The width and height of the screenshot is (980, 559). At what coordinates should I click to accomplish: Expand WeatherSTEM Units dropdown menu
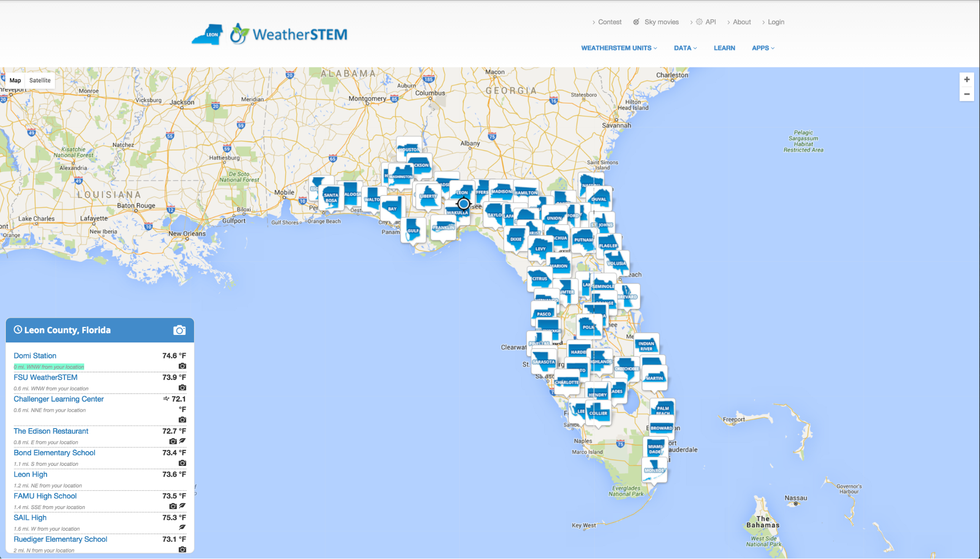point(619,48)
